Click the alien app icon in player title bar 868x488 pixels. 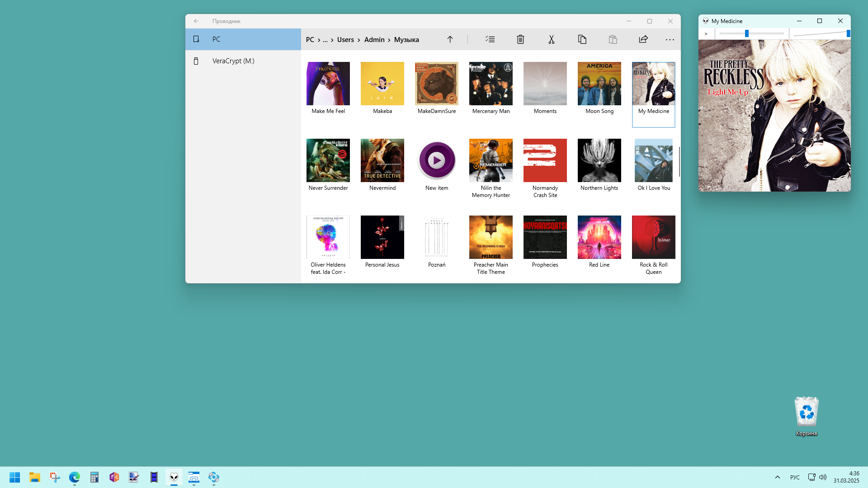(x=706, y=21)
